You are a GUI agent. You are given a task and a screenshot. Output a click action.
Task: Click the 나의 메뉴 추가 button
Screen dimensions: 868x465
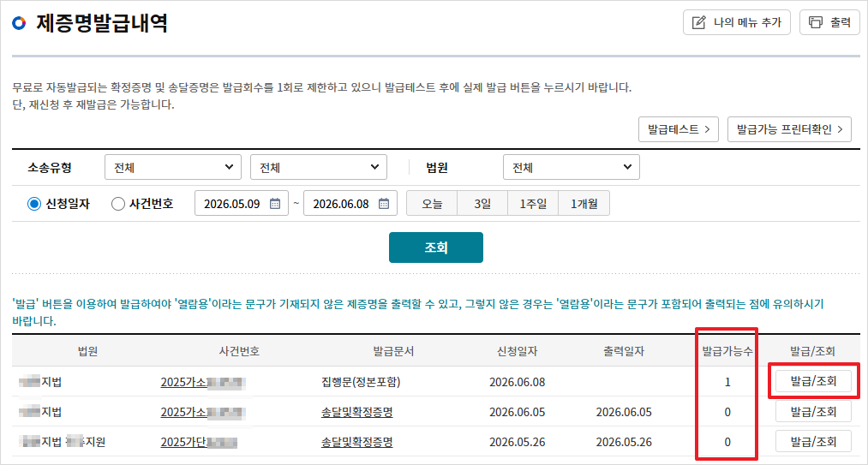[737, 22]
